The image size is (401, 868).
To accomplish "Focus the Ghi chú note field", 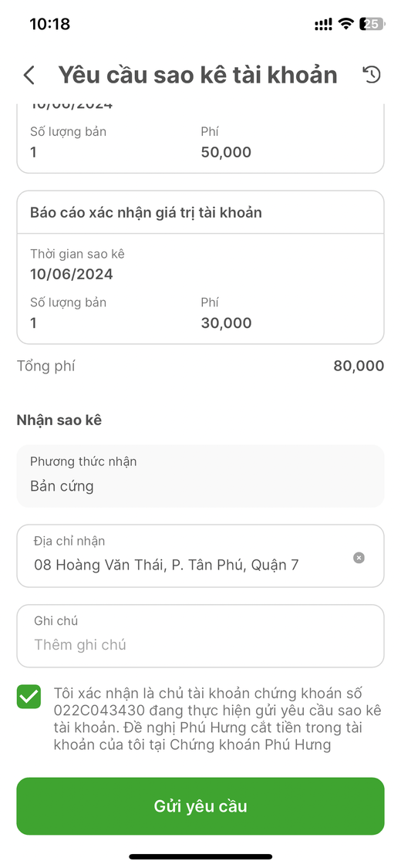I will pos(200,636).
